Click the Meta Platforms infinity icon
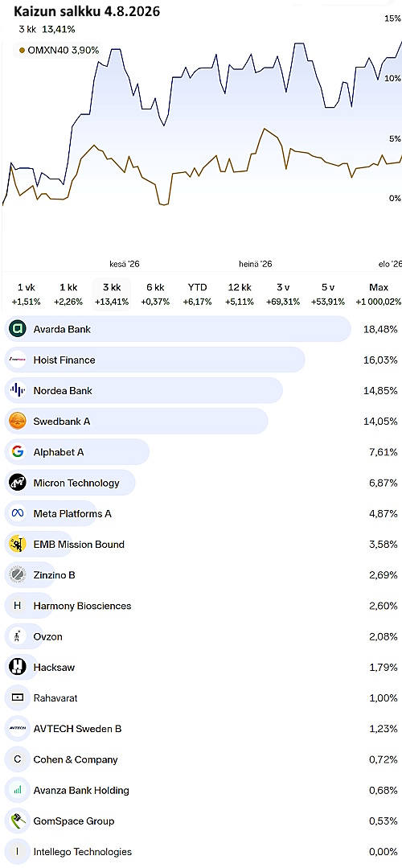402x868 pixels. pos(18,514)
